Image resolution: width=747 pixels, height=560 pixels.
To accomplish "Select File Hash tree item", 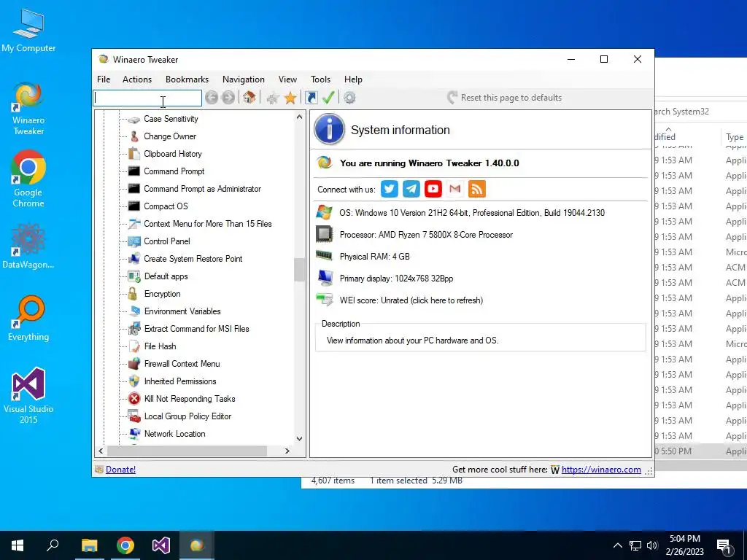I will [x=160, y=346].
